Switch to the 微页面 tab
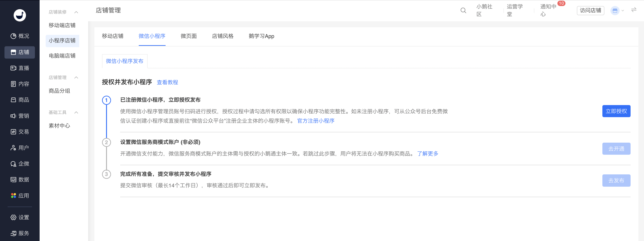 click(x=189, y=36)
